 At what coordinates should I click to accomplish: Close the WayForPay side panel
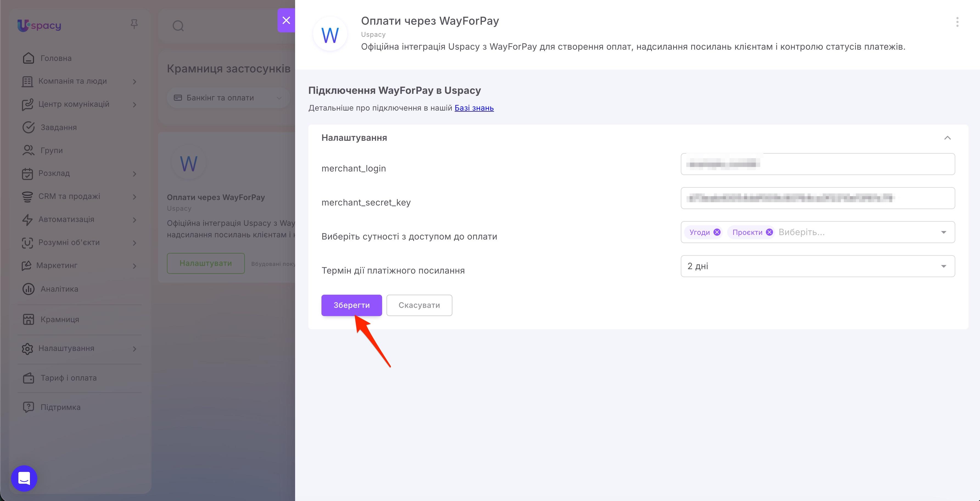[286, 20]
